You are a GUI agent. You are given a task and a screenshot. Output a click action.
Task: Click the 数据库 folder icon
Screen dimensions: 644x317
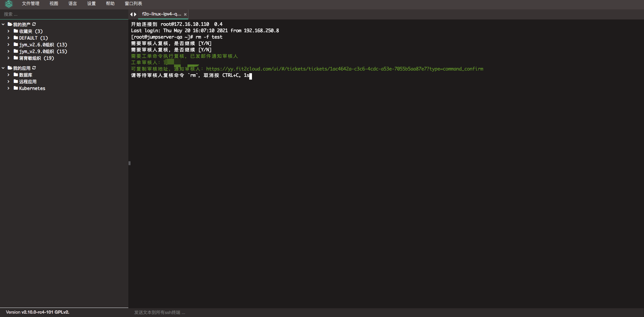[16, 75]
